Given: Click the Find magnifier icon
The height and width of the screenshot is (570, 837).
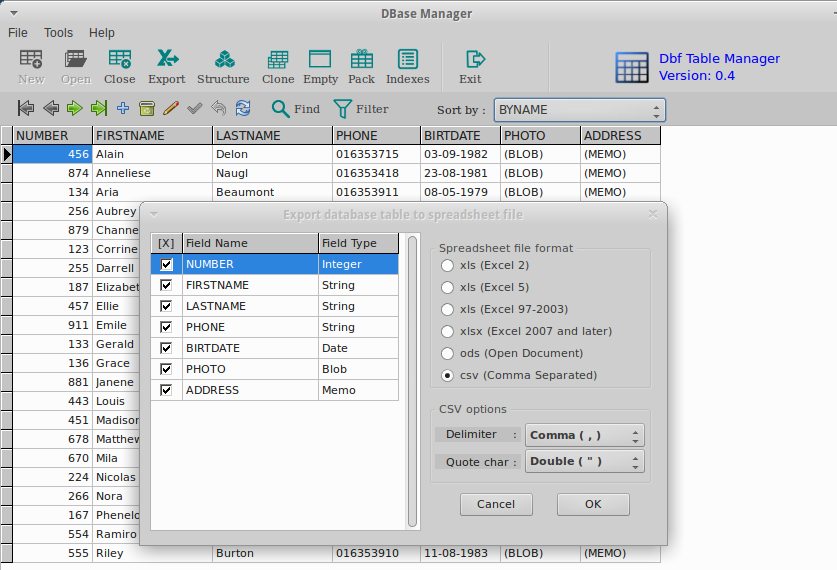Looking at the screenshot, I should pos(281,108).
